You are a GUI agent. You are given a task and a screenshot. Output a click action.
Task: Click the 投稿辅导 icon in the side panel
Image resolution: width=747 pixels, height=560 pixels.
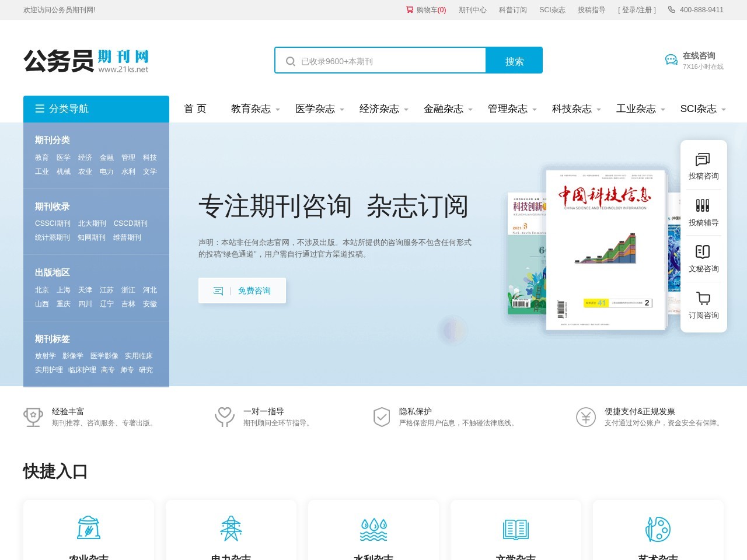(703, 205)
